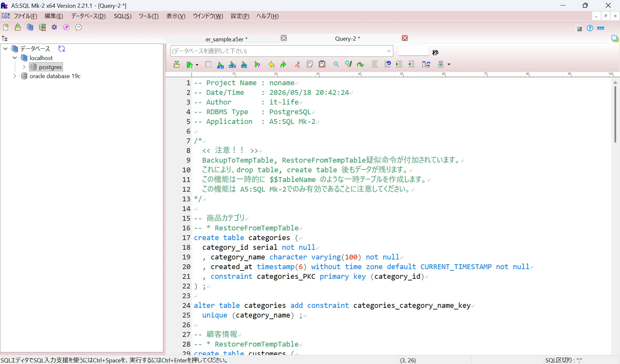Open SQL history with the clock icon
Viewport: 620px width, 364px height.
point(78,27)
